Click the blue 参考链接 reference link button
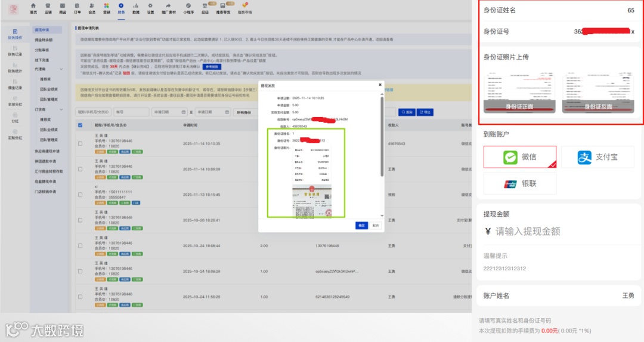The width and height of the screenshot is (644, 342). [212, 67]
